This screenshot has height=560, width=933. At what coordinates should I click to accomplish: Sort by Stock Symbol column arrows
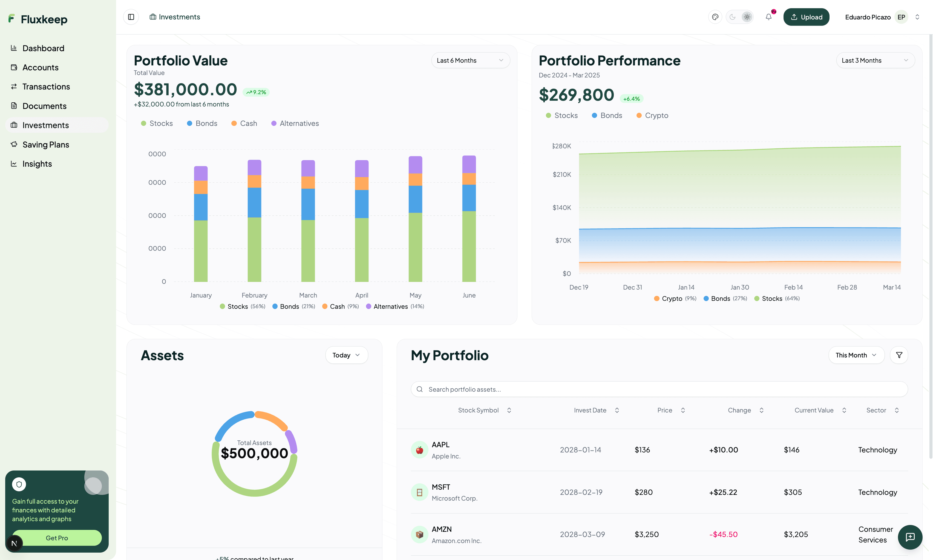[509, 410]
